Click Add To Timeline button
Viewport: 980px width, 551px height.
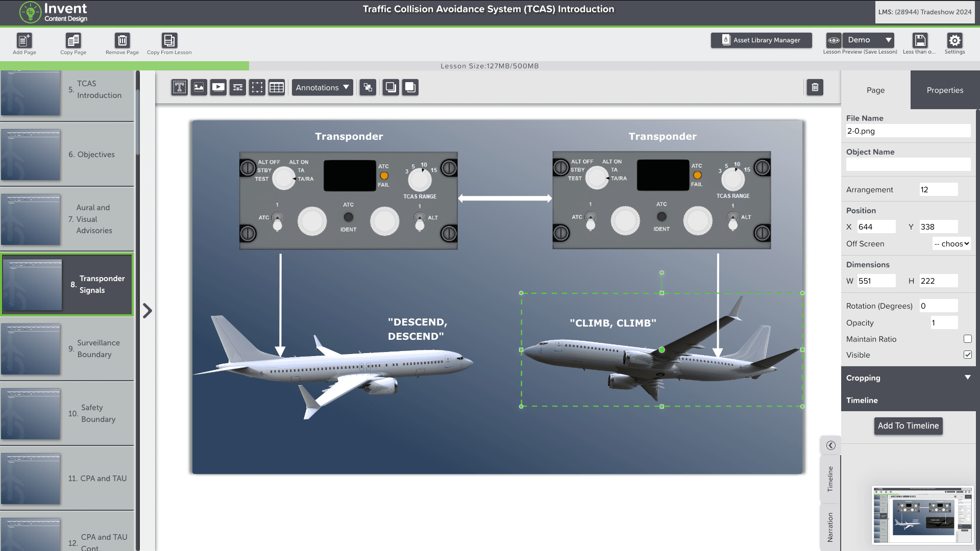coord(908,425)
